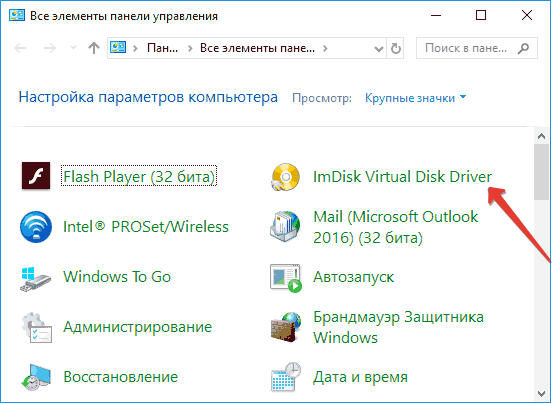The height and width of the screenshot is (403, 552).
Task: Open Intel® PROSet/Wireless link
Action: (x=146, y=227)
